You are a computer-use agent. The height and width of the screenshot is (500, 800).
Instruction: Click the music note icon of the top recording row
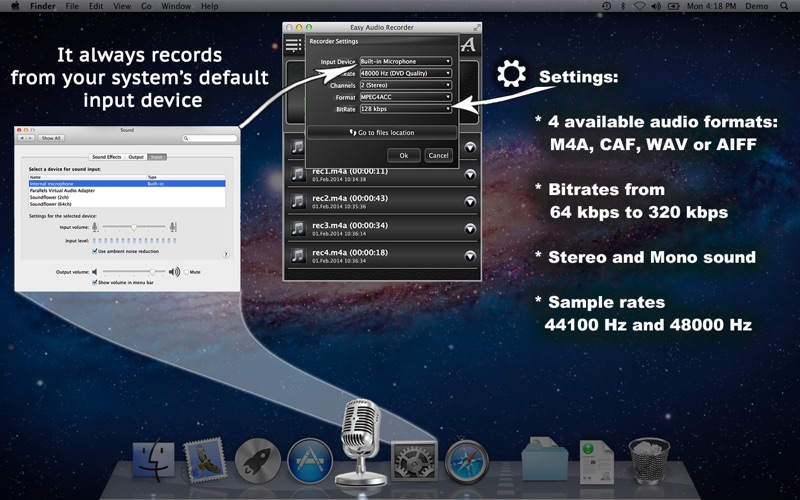tap(297, 147)
